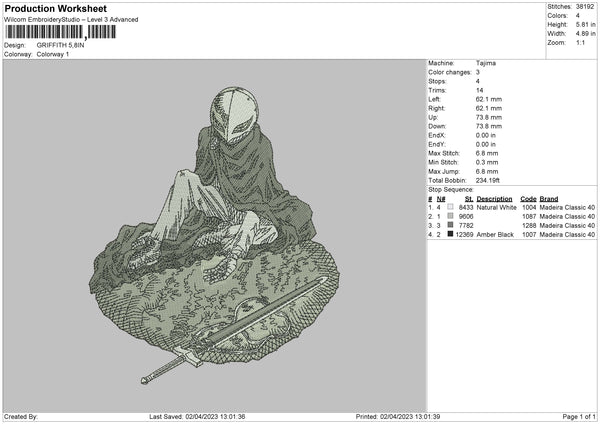Click the 'Code' column header

528,199
